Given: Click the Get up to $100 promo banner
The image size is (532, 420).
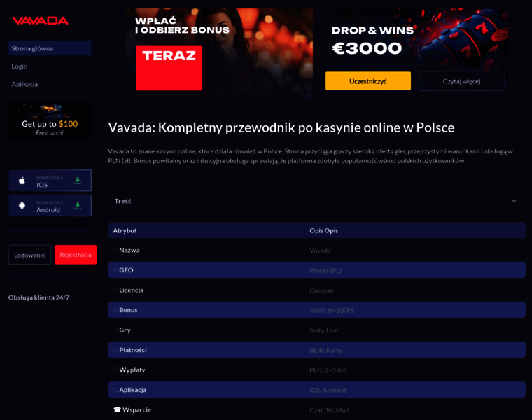Looking at the screenshot, I should tap(50, 120).
